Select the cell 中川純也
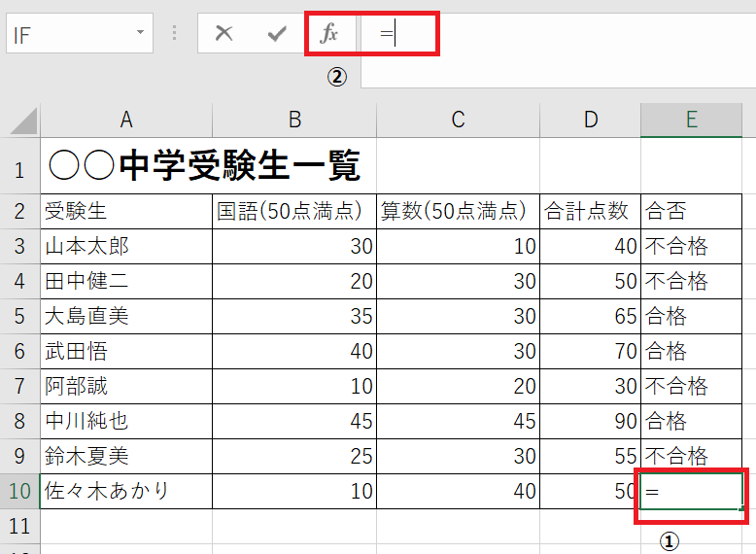This screenshot has width=756, height=554. [x=126, y=422]
